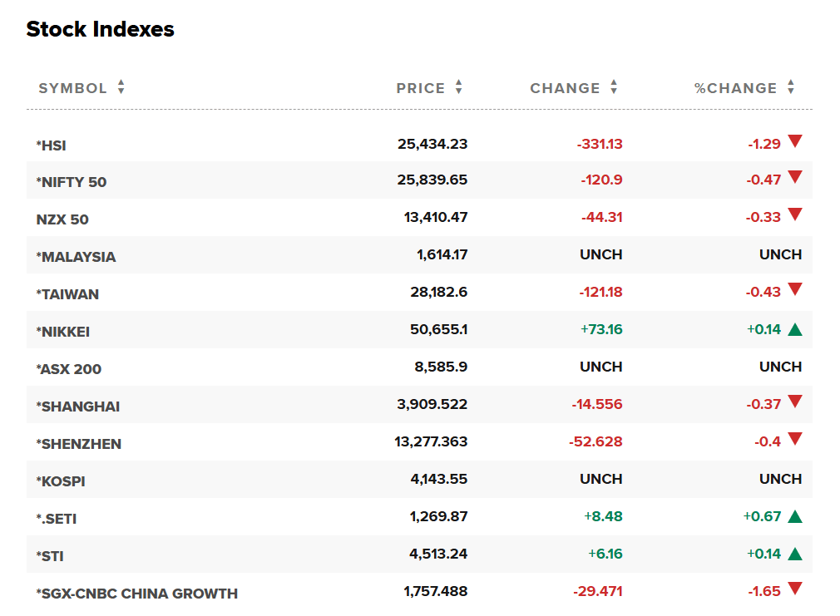Click sort arrows next to CHANGE header
The image size is (840, 616).
click(614, 87)
